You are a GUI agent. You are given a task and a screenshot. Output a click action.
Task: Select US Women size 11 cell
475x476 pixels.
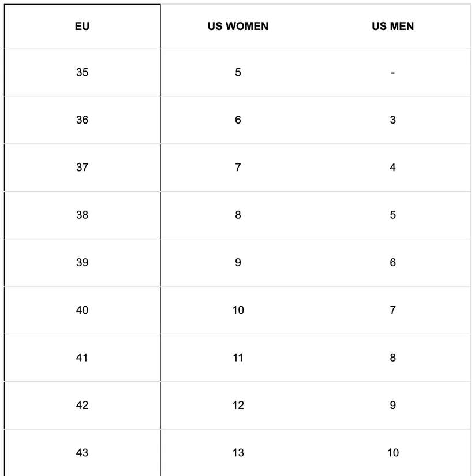(x=238, y=358)
